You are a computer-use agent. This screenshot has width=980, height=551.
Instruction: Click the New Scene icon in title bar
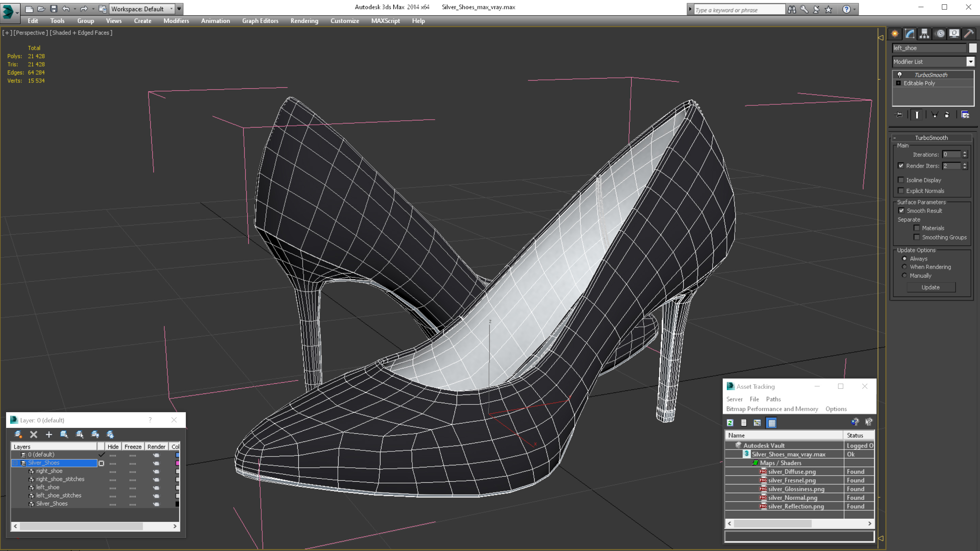point(29,9)
